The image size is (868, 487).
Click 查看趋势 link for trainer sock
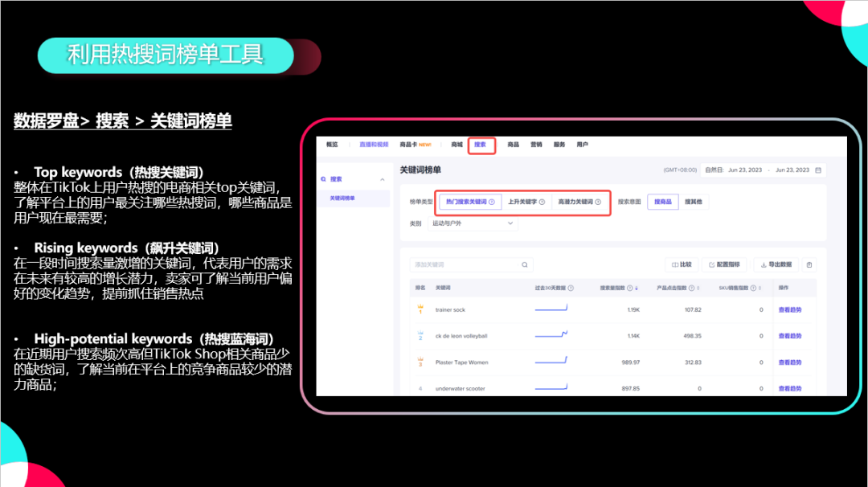[790, 309]
